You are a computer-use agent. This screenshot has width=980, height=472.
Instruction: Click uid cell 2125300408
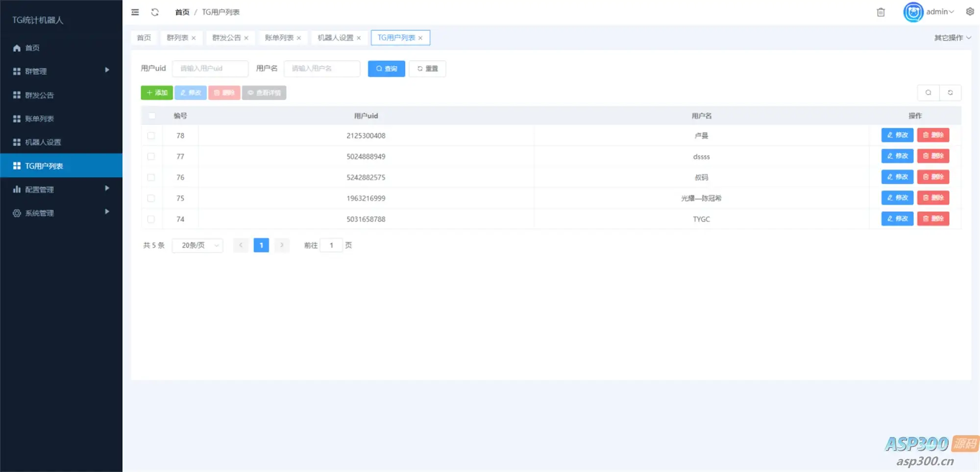[366, 136]
